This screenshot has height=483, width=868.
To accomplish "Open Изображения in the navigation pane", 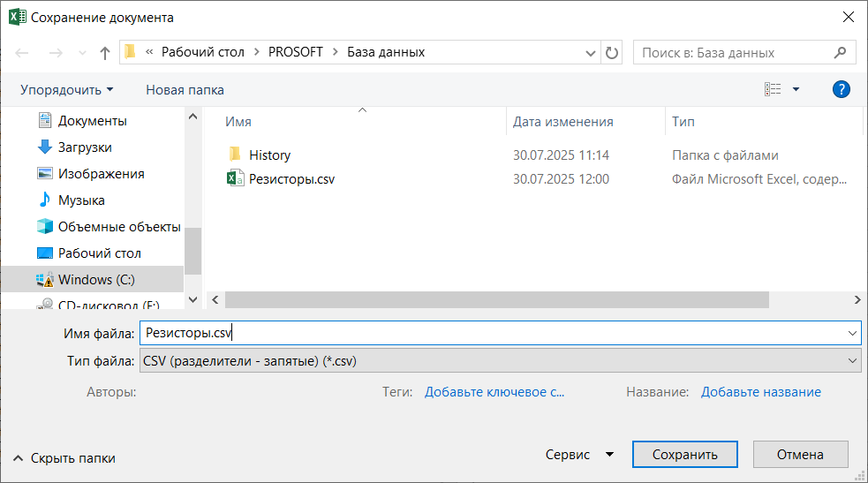I will click(102, 174).
